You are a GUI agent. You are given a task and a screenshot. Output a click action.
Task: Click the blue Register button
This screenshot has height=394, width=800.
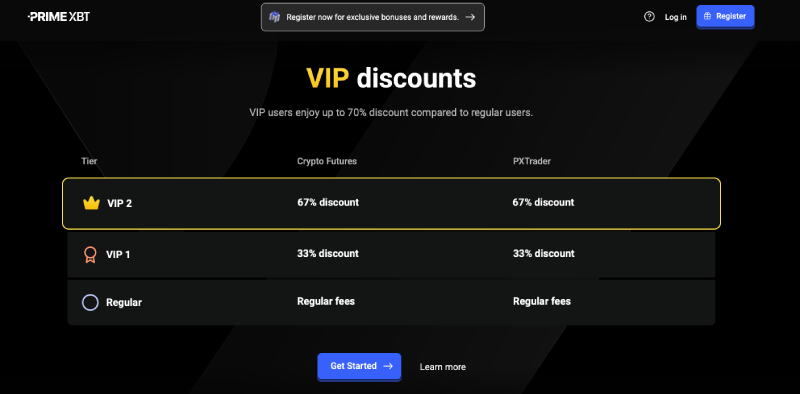point(725,16)
